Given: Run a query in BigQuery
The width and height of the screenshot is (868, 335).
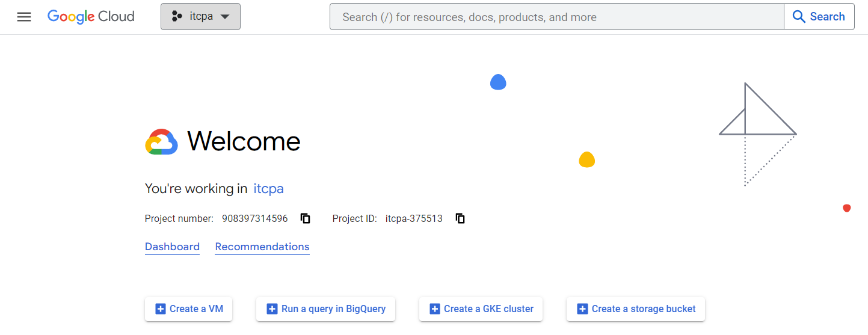Looking at the screenshot, I should tap(325, 309).
